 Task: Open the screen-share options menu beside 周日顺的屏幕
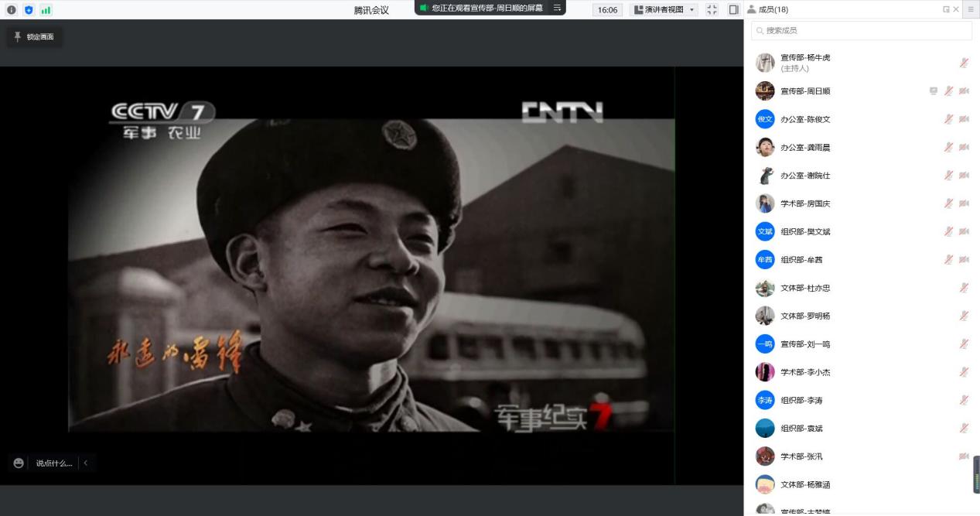[557, 8]
